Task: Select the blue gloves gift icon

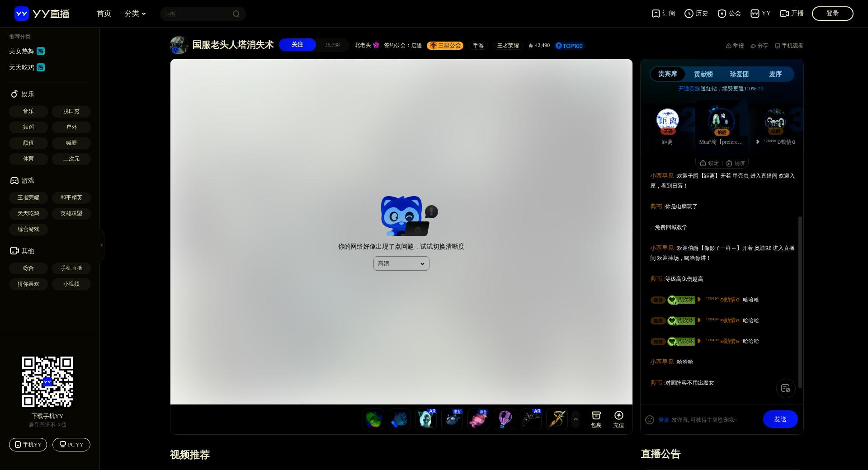Action: click(400, 419)
